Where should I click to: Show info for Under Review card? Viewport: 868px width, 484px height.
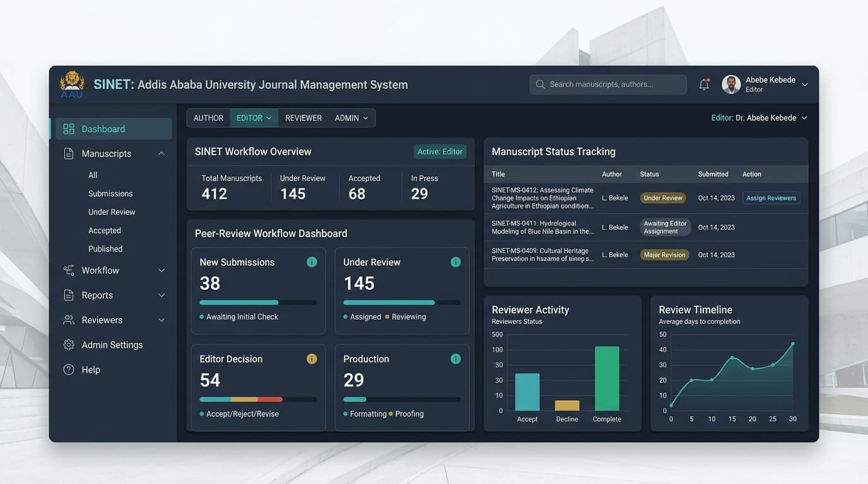coord(455,262)
